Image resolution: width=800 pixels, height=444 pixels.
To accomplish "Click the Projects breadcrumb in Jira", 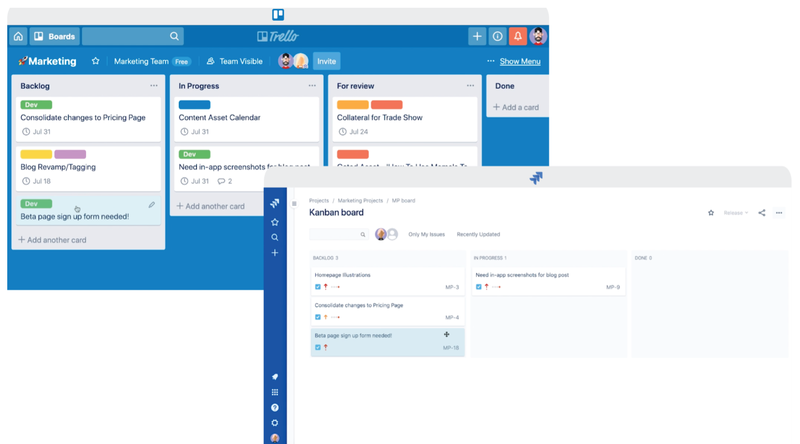I will pyautogui.click(x=319, y=201).
